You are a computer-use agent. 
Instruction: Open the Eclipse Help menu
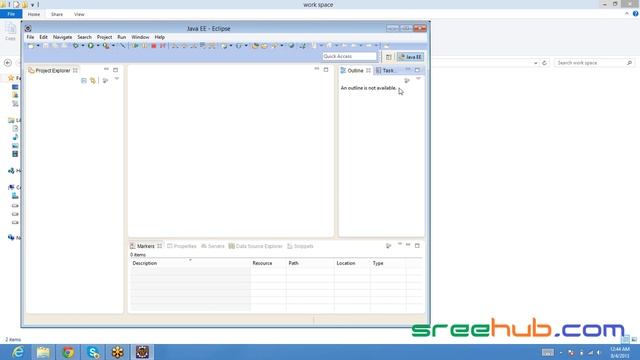[x=160, y=37]
